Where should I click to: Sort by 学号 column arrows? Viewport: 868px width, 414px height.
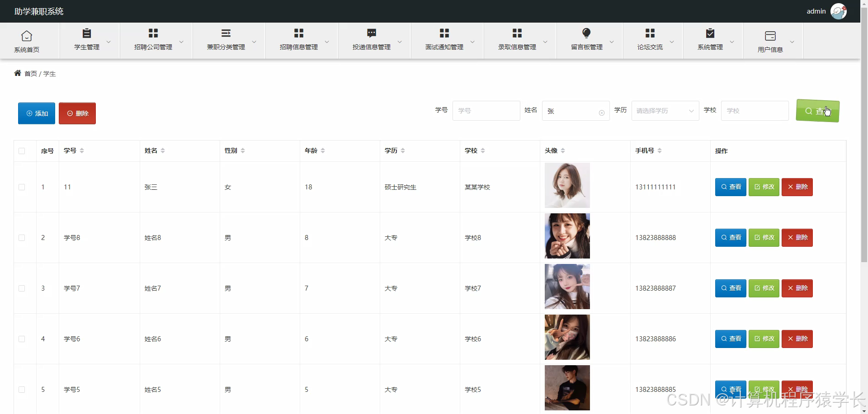point(82,151)
